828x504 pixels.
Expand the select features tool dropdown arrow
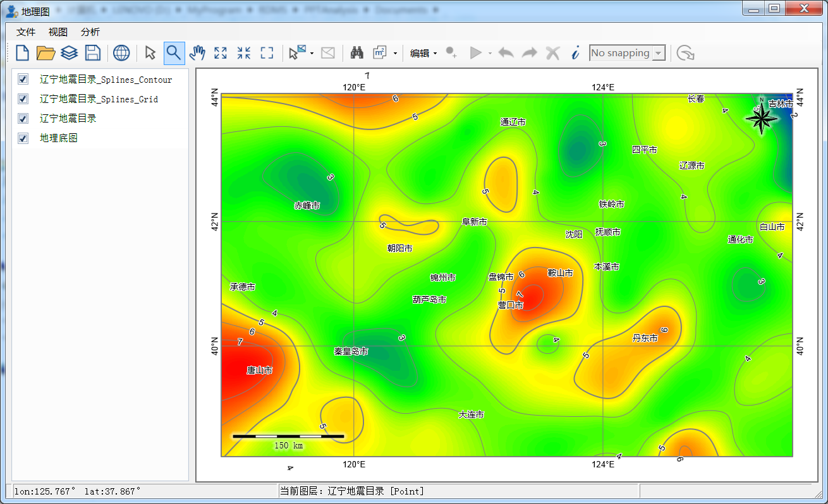[x=312, y=54]
